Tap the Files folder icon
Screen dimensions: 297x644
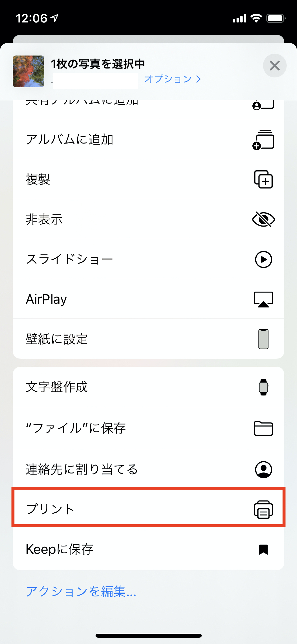263,428
